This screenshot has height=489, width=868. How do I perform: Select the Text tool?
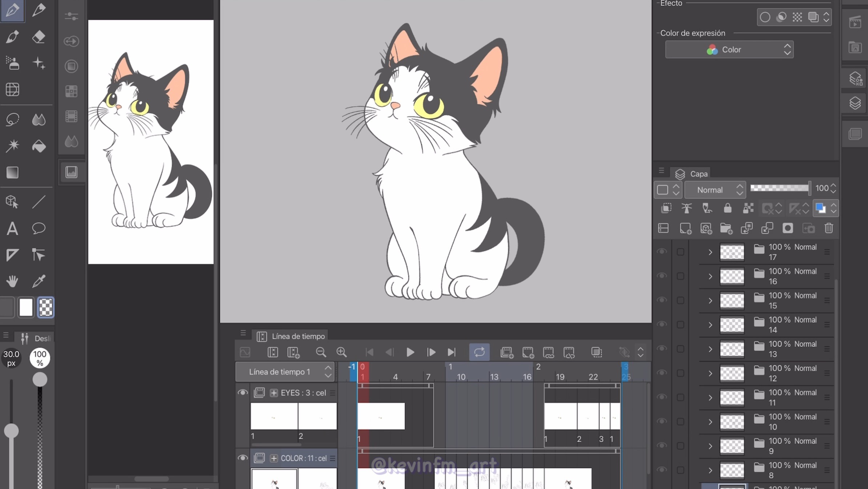[12, 228]
